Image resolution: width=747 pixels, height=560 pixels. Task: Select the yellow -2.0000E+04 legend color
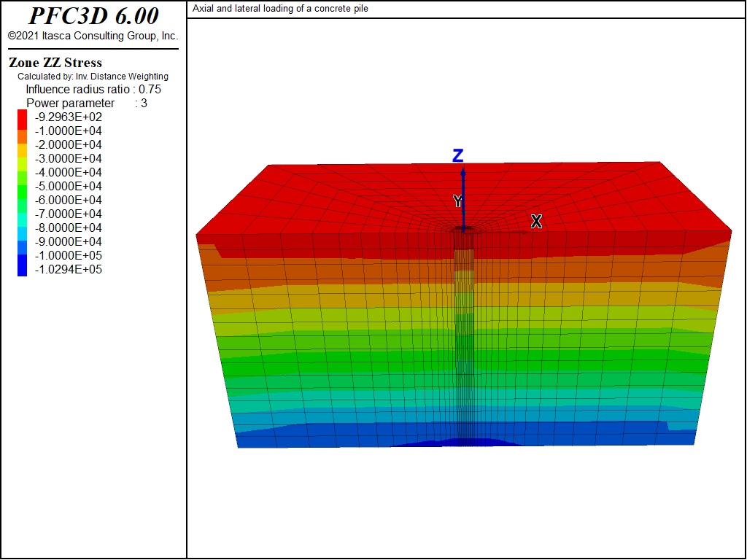click(22, 150)
